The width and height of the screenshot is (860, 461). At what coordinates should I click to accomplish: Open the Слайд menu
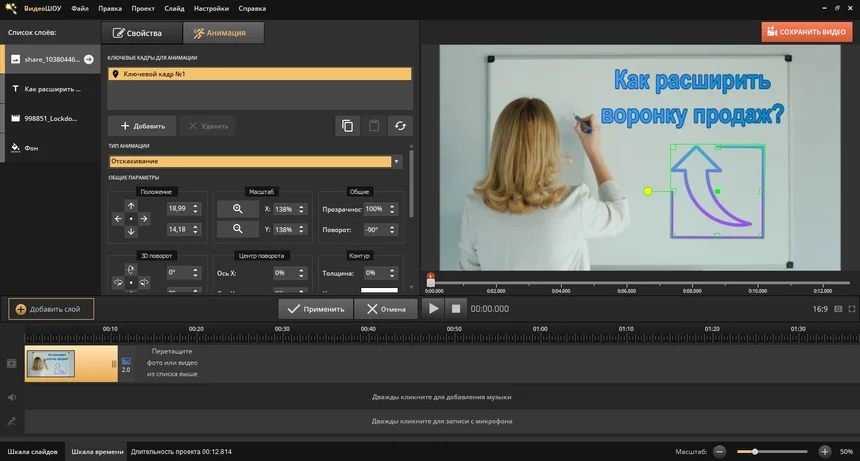174,8
